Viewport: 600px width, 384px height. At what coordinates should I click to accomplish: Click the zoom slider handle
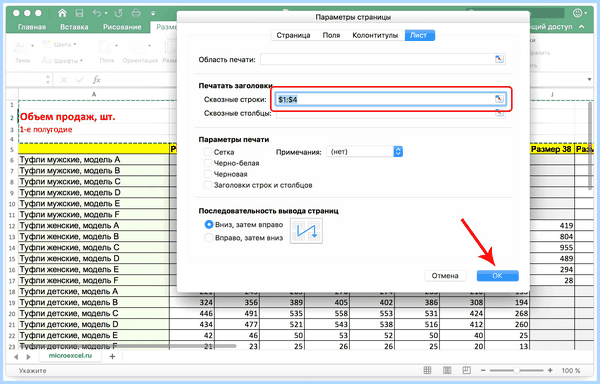(516, 370)
